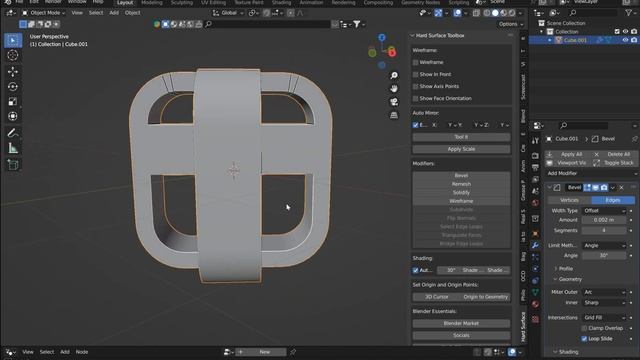Open the Material properties tab icon
The image size is (640, 360).
[x=535, y=304]
